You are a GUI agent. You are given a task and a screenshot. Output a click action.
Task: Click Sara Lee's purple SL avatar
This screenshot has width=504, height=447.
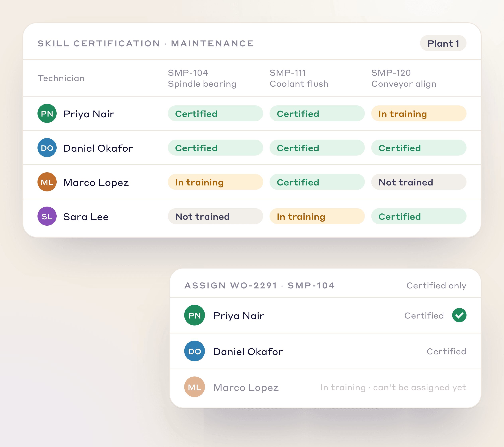47,216
